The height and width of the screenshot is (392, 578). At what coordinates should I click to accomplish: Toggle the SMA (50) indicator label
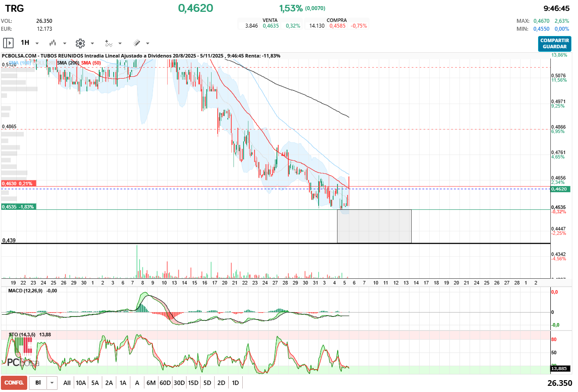[91, 63]
